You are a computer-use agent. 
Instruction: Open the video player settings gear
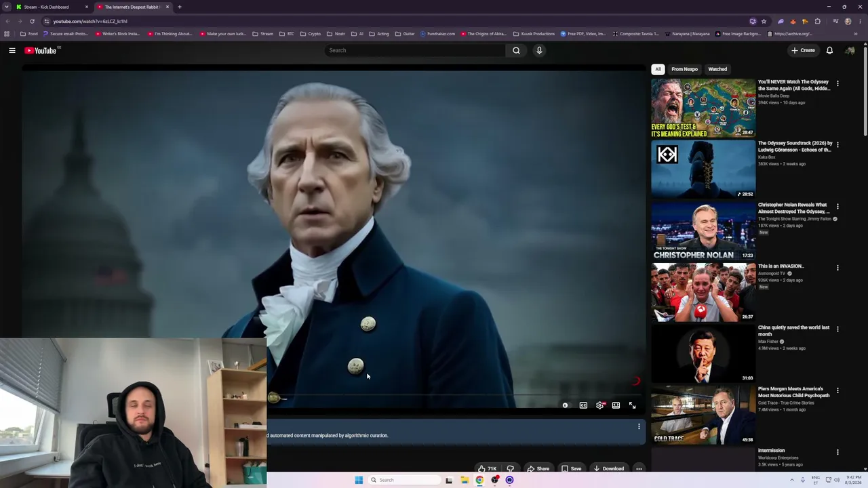(599, 405)
